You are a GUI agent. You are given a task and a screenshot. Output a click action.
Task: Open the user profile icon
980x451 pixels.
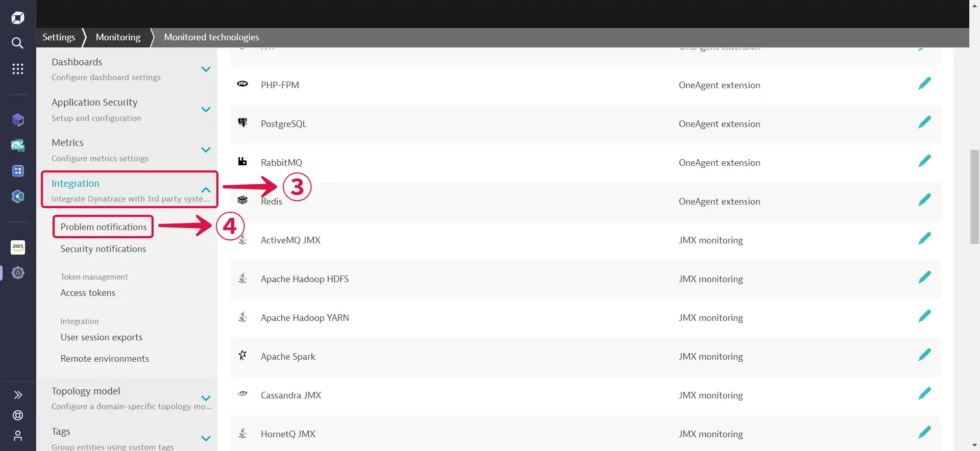click(x=18, y=436)
